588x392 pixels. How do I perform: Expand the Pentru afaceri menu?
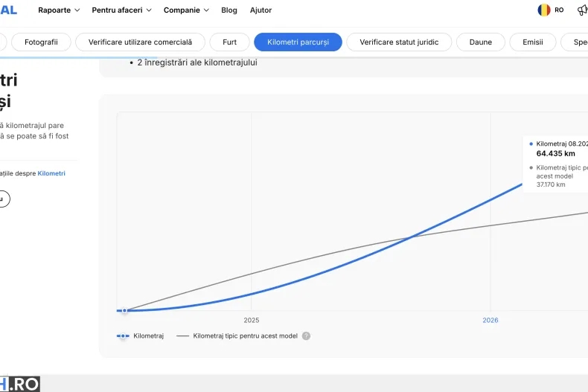(121, 10)
